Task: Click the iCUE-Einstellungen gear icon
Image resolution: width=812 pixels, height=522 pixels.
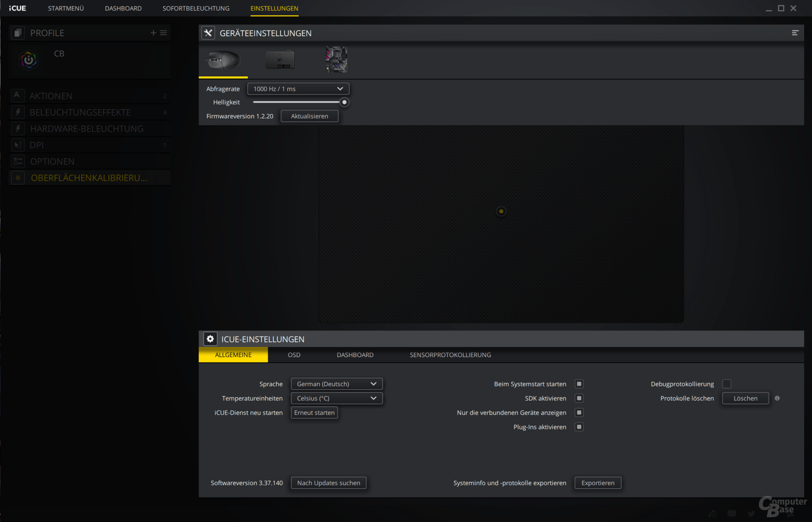Action: (210, 339)
